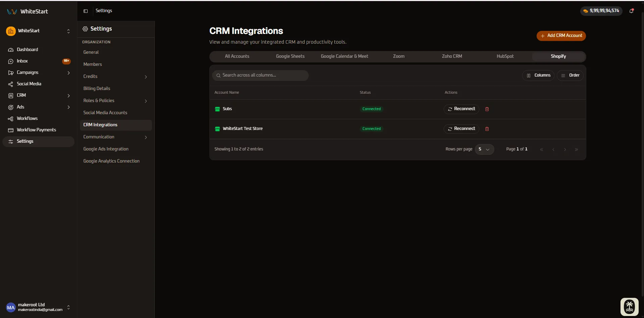Click the Shopify store icon beside Subs
This screenshot has width=644, height=318.
point(217,109)
